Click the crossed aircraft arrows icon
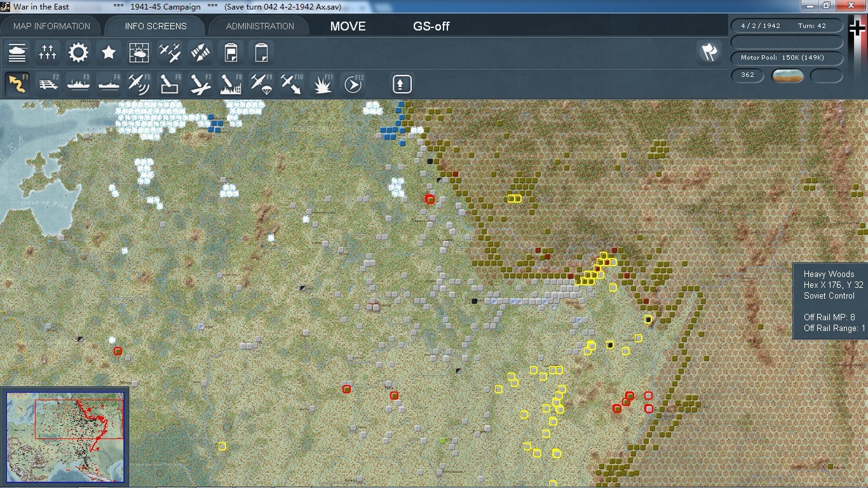This screenshot has height=488, width=868. 200,53
